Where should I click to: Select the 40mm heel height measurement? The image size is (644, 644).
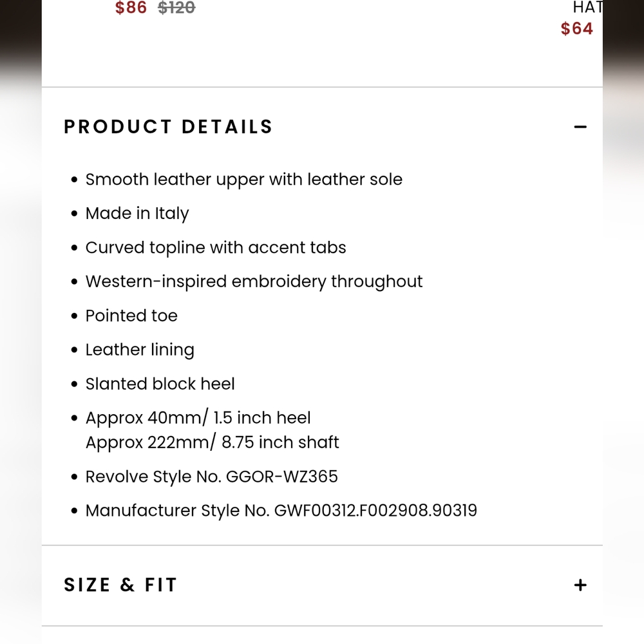pyautogui.click(x=198, y=418)
